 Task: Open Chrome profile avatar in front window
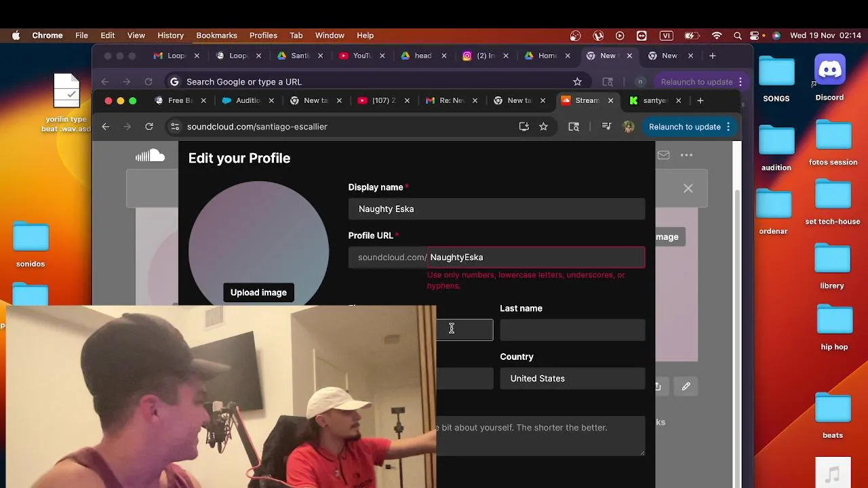click(629, 127)
